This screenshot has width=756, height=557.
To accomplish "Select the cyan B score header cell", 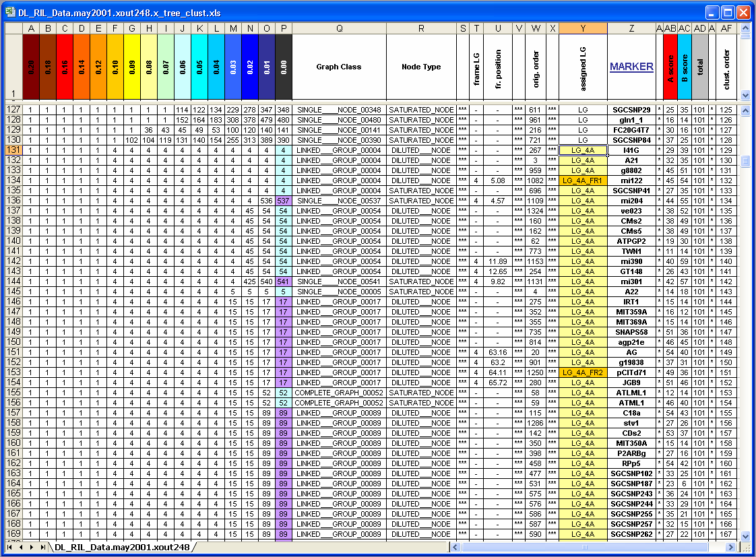I will tap(684, 67).
